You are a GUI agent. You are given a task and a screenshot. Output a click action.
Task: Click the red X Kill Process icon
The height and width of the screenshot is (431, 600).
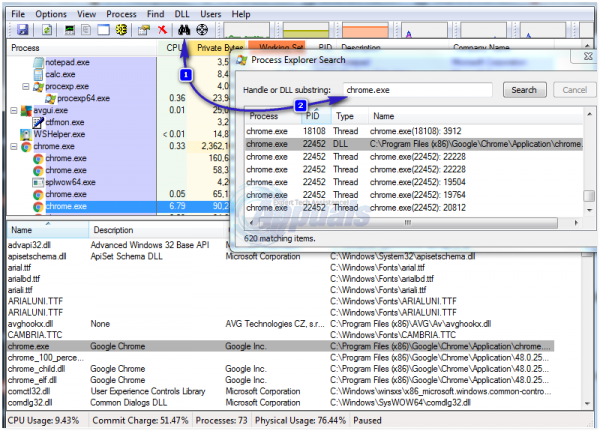click(x=163, y=30)
